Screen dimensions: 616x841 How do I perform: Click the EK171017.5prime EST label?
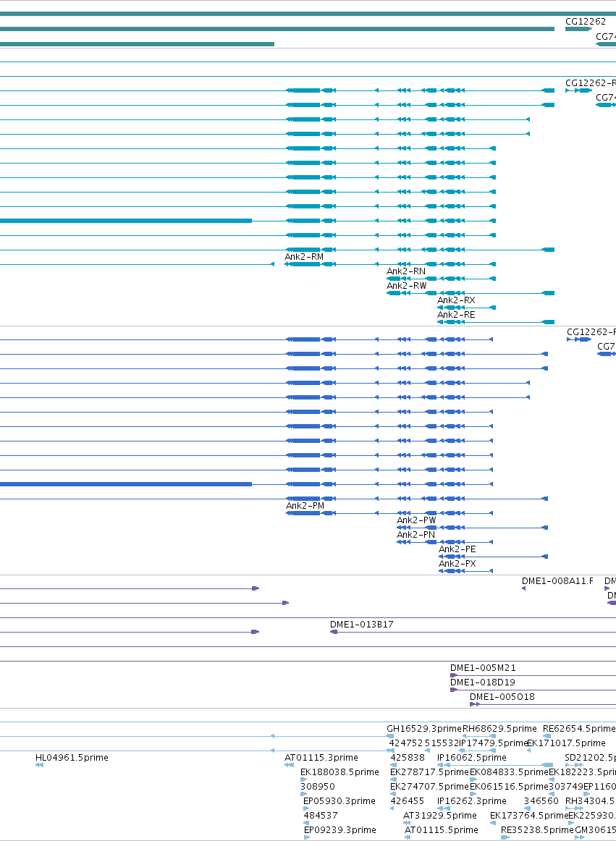point(566,743)
